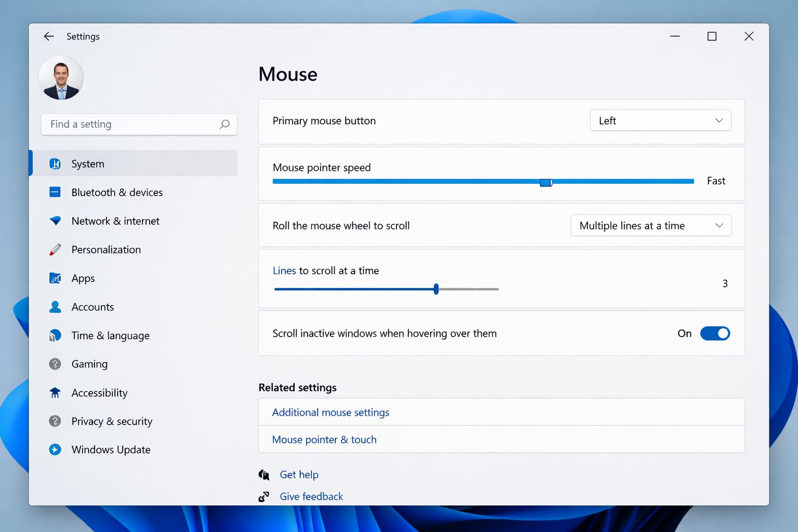This screenshot has height=532, width=798.
Task: Open the Multiple lines at a time dropdown
Action: (x=650, y=225)
